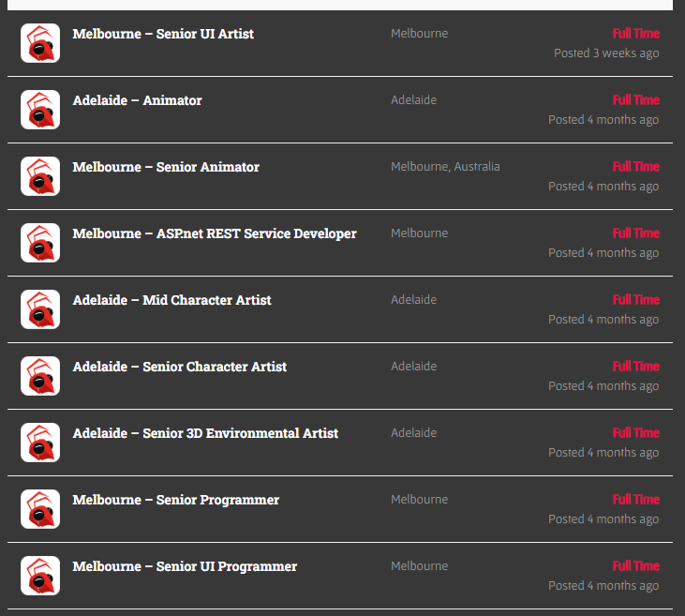Open the Melbourne – Senior UI Artist listing
This screenshot has height=616, width=685.
click(x=163, y=34)
